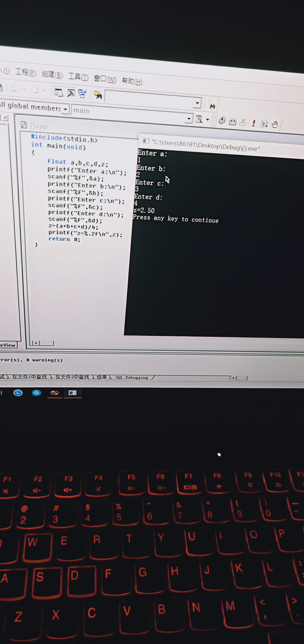Click the Build icon on build toolbar

point(232,122)
